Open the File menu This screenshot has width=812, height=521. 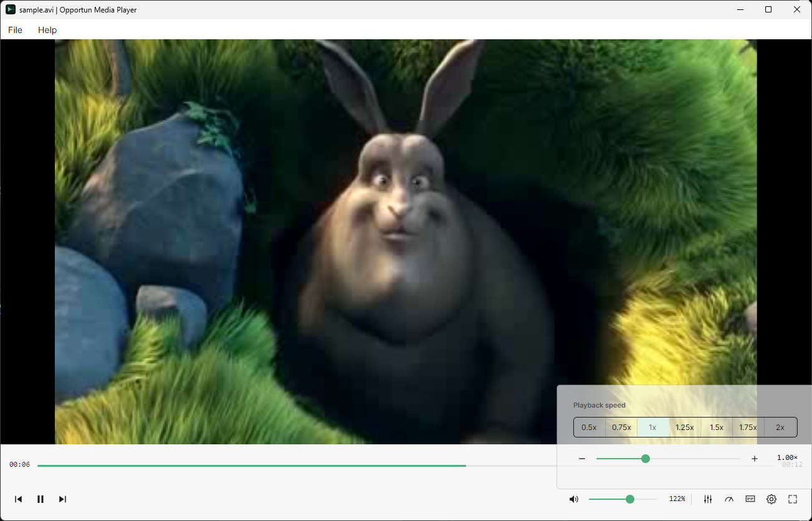pos(15,30)
